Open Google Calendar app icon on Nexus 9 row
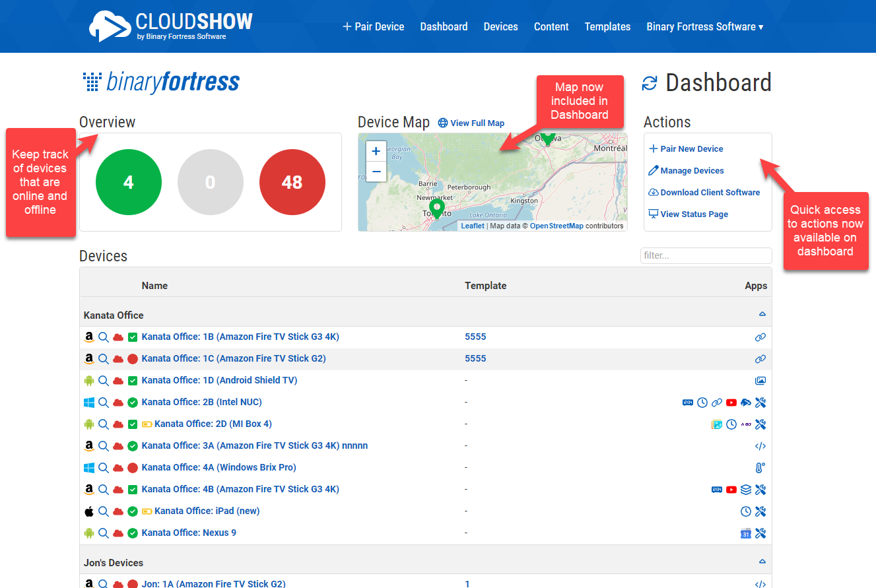 [x=746, y=533]
